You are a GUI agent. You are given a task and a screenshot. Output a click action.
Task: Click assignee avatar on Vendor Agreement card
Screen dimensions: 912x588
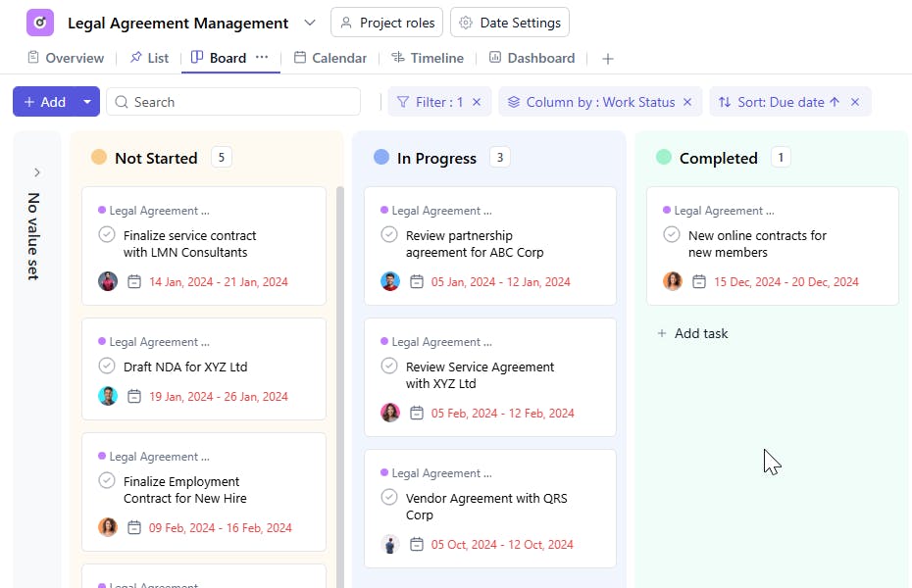pyautogui.click(x=390, y=545)
